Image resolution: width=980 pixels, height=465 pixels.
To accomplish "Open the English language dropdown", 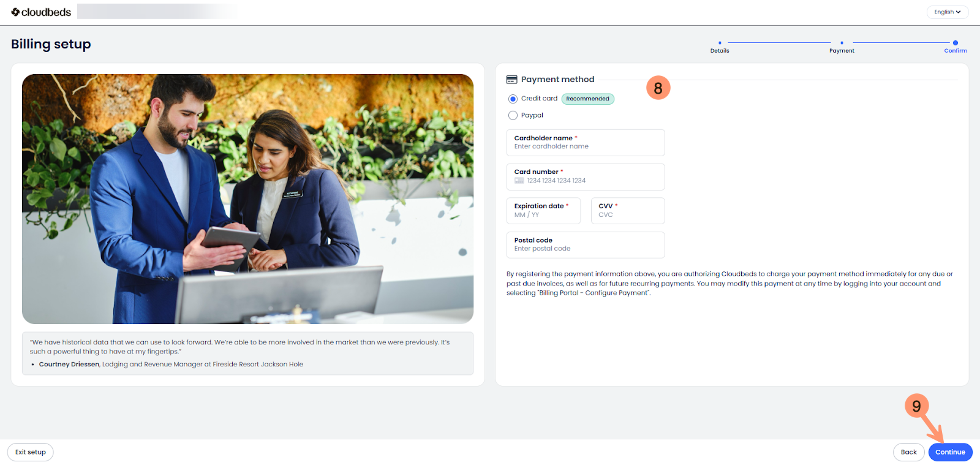I will (x=947, y=12).
